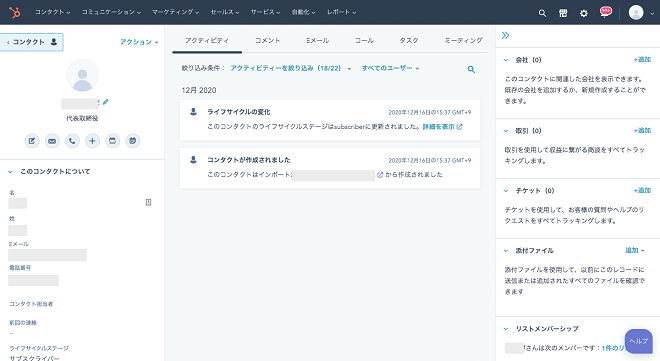Image resolution: width=660 pixels, height=361 pixels.
Task: Collapse the チケット (0) section
Action: tap(506, 191)
